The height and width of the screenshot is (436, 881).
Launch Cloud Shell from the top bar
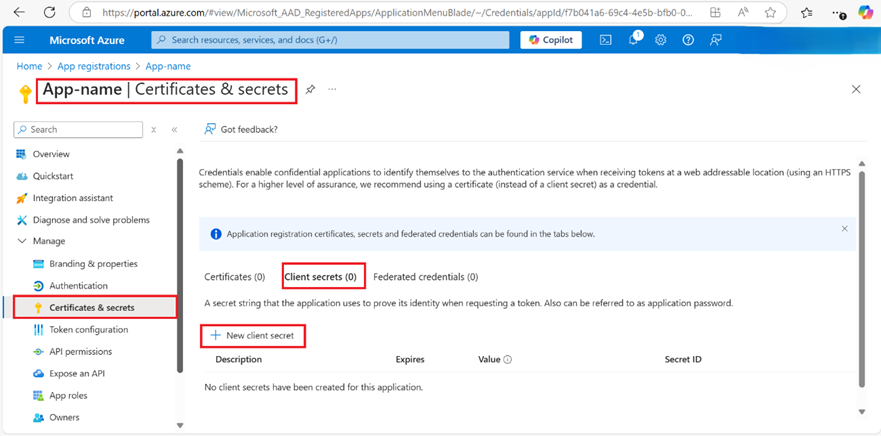coord(605,40)
